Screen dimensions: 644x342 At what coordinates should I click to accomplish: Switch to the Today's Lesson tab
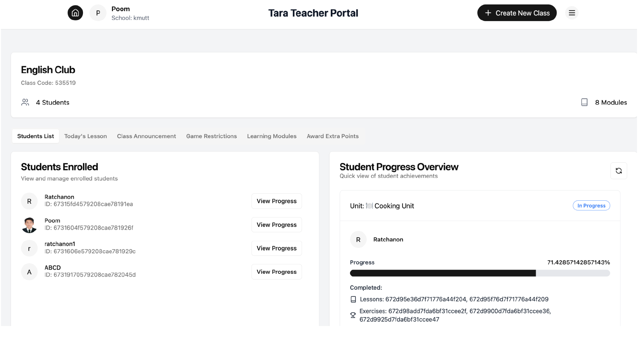tap(86, 136)
